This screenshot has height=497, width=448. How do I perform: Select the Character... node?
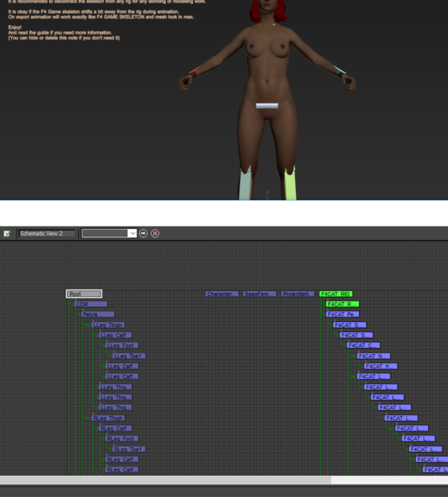click(221, 294)
